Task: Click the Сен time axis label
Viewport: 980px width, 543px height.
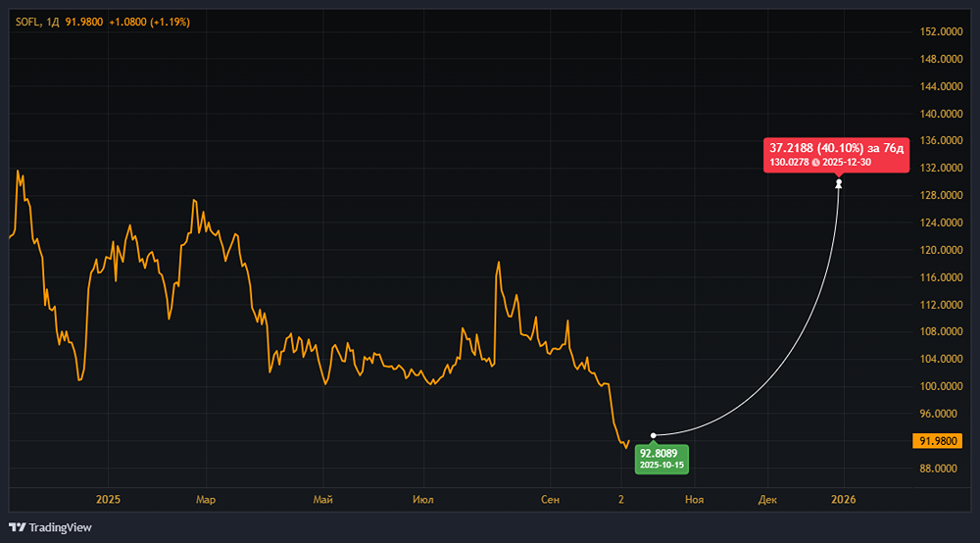Action: (550, 500)
